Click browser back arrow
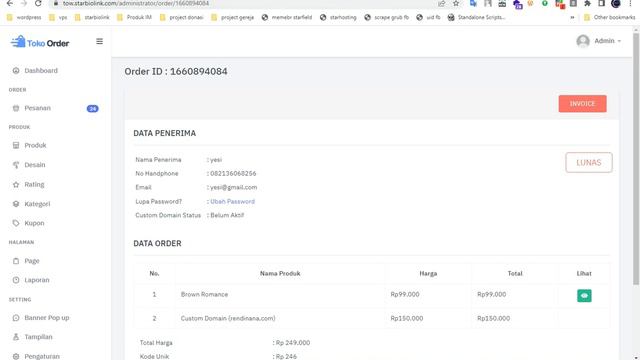Screen dimensions: 640x360 pyautogui.click(x=10, y=3)
